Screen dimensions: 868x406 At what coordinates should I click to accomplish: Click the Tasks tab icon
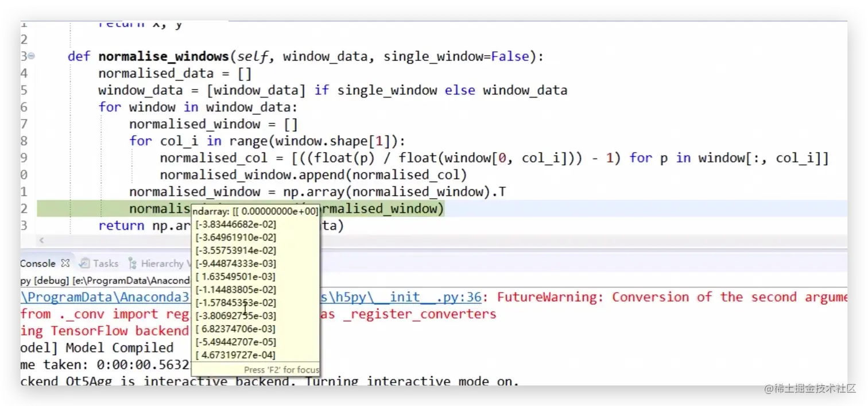(84, 264)
